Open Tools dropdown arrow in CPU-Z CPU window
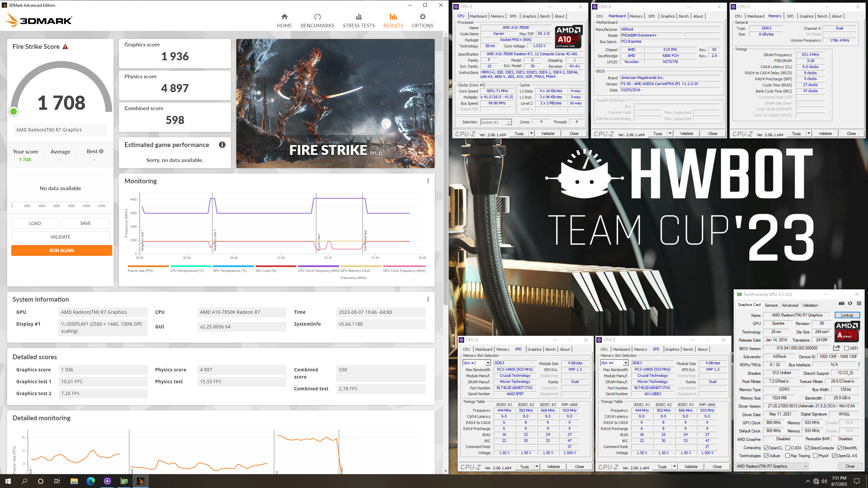 [x=531, y=134]
